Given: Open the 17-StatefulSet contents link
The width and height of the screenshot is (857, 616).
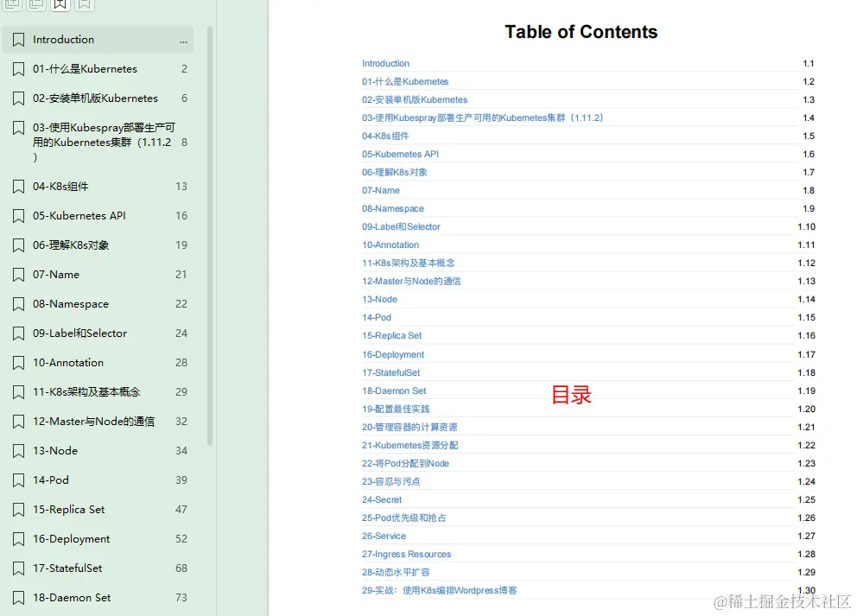Looking at the screenshot, I should click(390, 372).
